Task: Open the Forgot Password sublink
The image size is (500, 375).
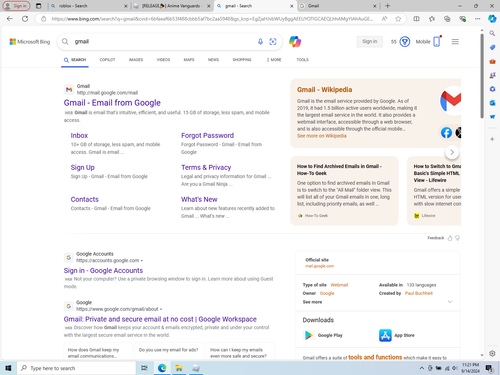Action: 207,135
